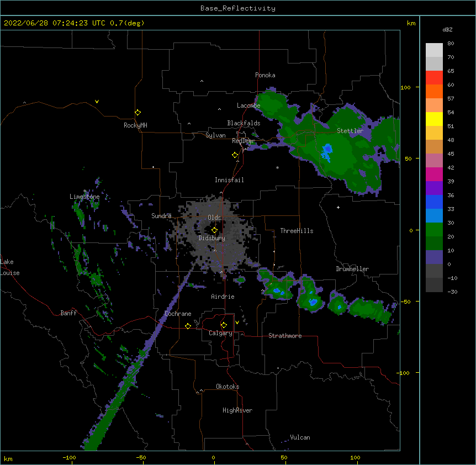Click the Strathmore town label
Screen dimensions: 476x465
point(285,336)
